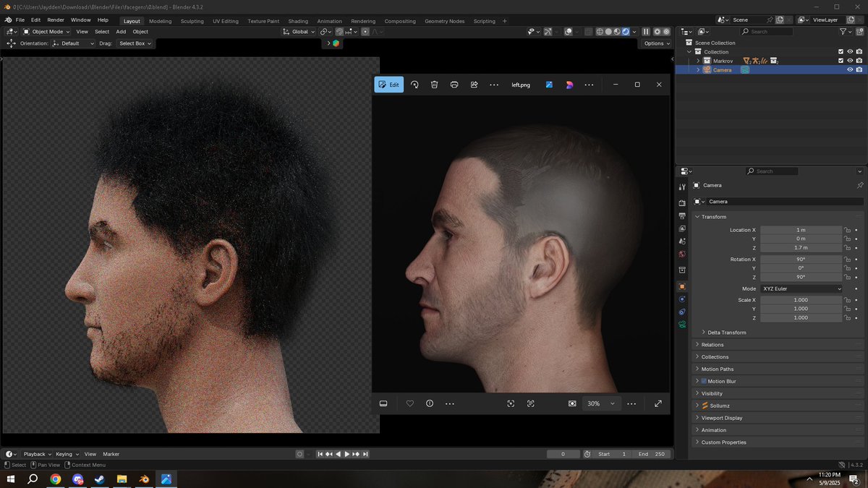Select the rotate icon in Photos toolbar
Viewport: 868px width, 488px height.
click(414, 85)
